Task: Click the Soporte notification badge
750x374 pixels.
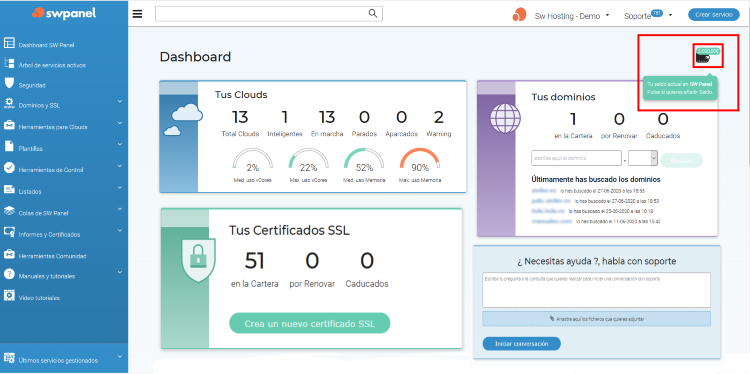Action: pyautogui.click(x=657, y=12)
